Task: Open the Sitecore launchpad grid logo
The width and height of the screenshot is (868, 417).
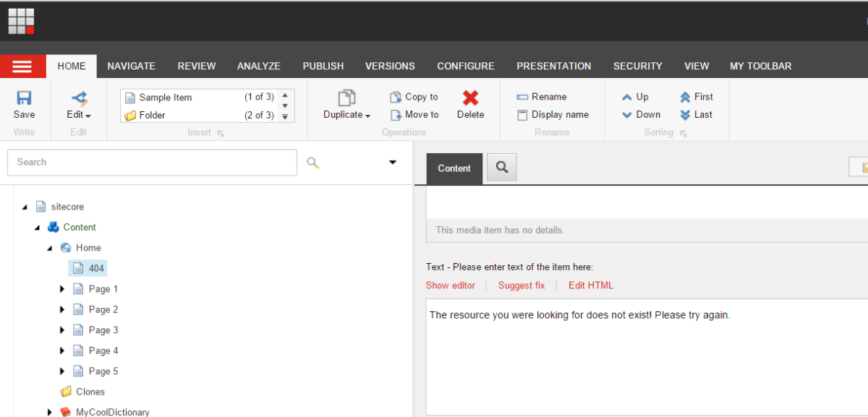Action: coord(21,21)
